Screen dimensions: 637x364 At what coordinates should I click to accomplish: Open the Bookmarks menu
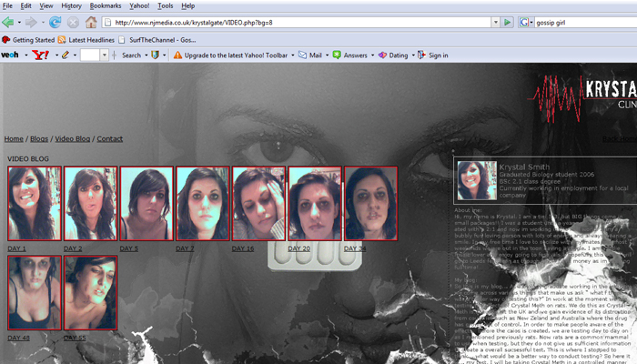(x=106, y=5)
